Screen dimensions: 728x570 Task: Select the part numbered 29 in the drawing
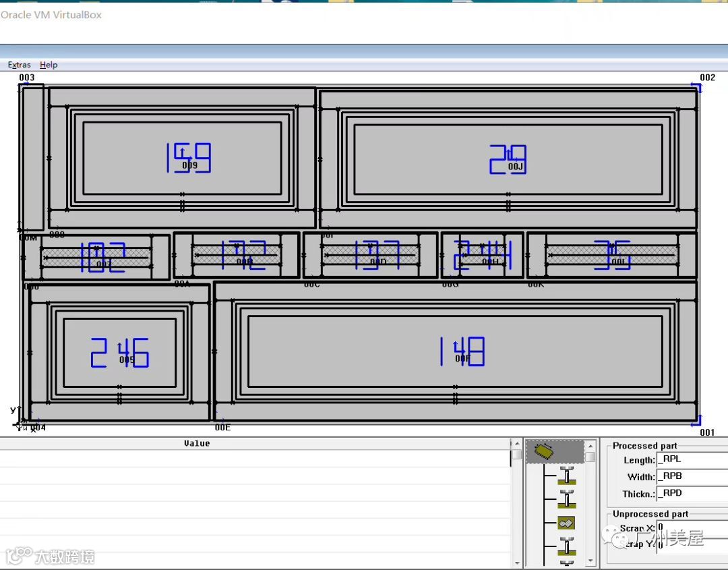tap(508, 160)
